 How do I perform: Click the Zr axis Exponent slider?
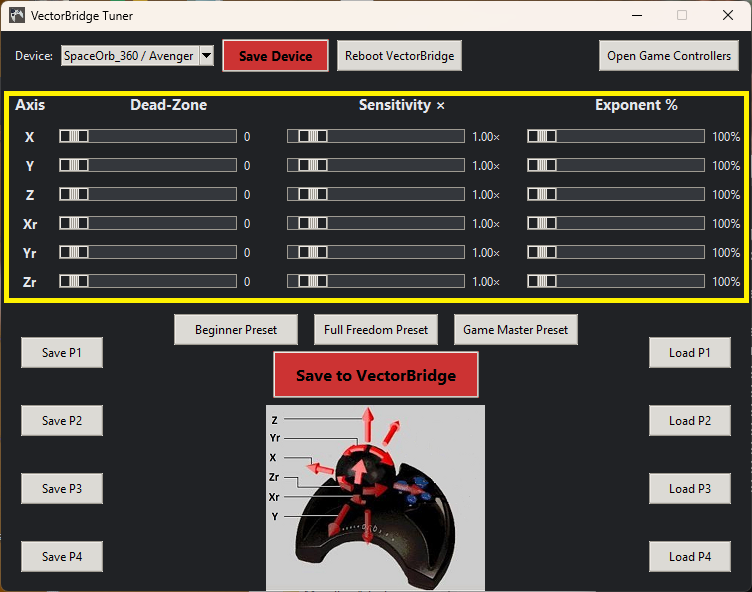click(616, 281)
